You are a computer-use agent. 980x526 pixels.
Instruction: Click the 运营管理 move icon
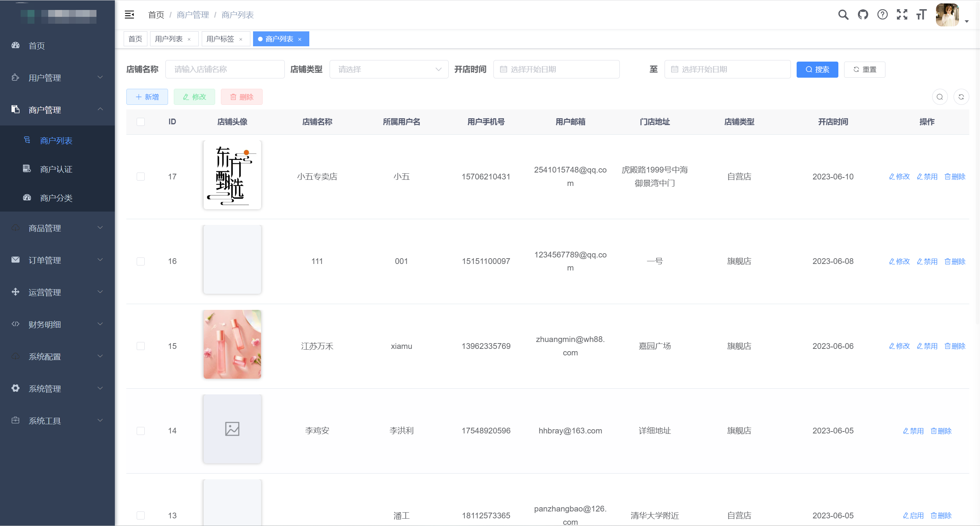coord(15,292)
